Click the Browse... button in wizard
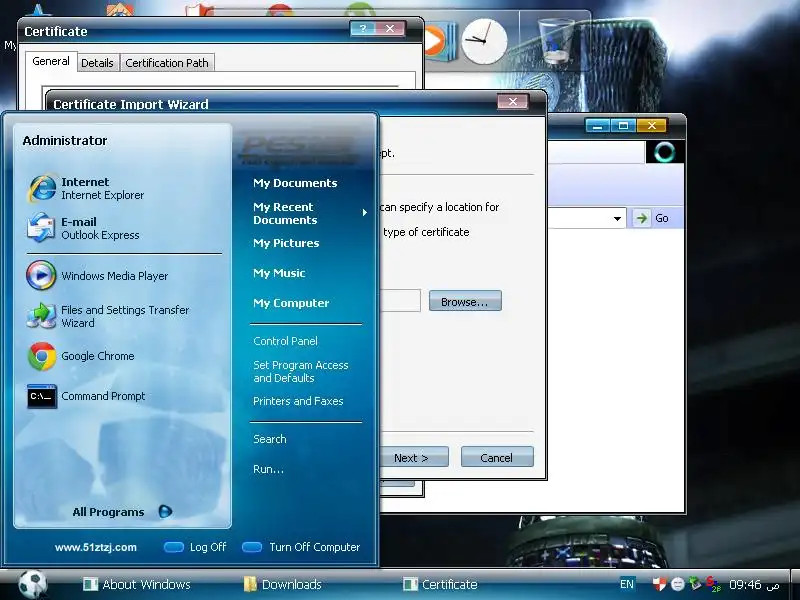The width and height of the screenshot is (800, 600). [x=465, y=301]
